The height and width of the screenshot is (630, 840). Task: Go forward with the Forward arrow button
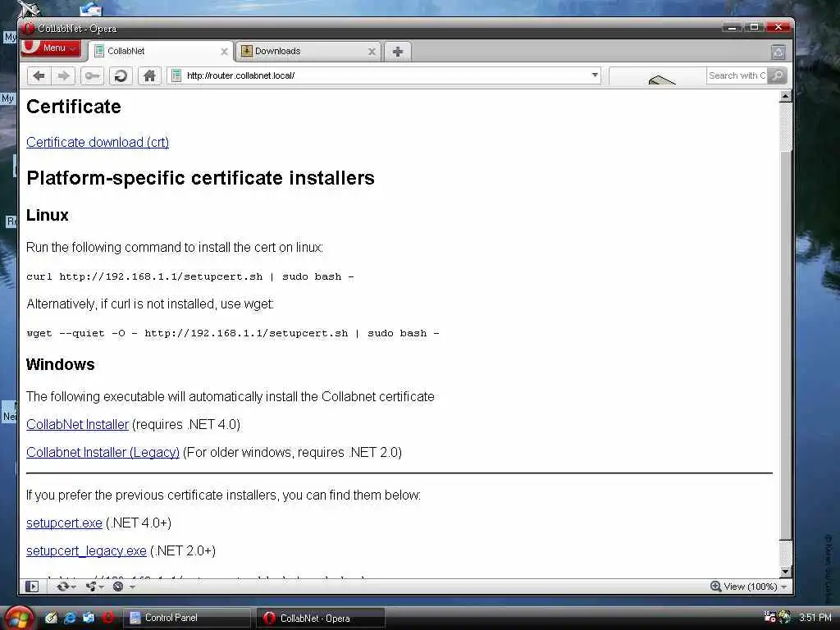pos(63,75)
